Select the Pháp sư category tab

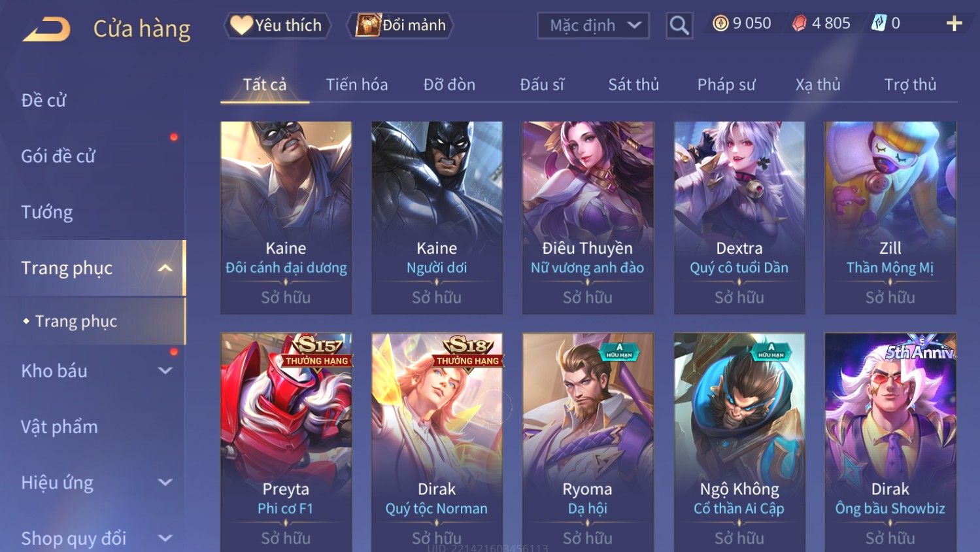(726, 84)
